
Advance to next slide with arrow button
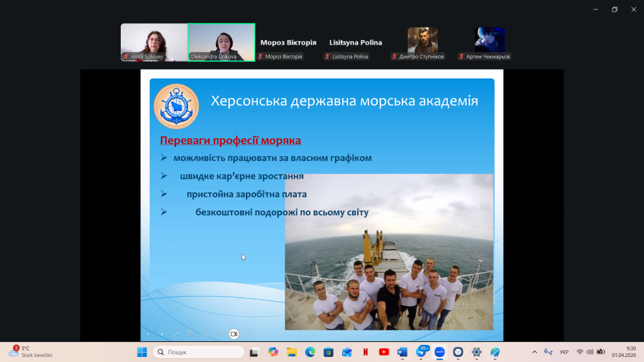(162, 334)
